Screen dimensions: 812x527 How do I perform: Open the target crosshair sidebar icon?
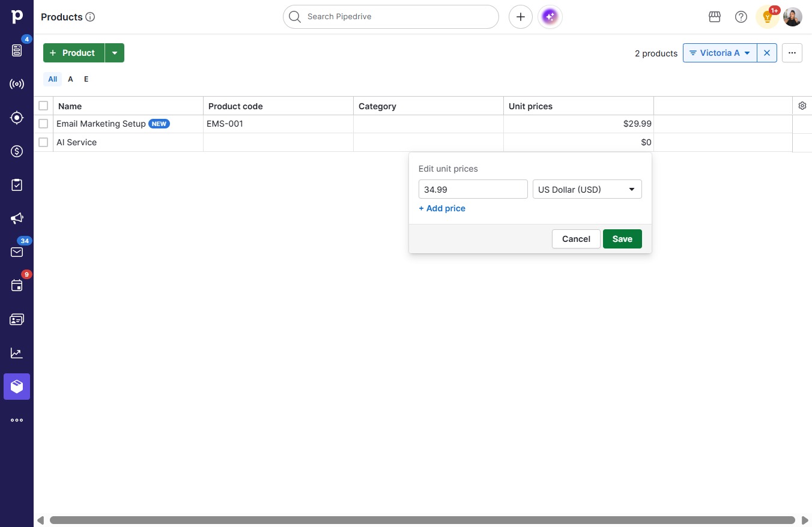pyautogui.click(x=17, y=118)
